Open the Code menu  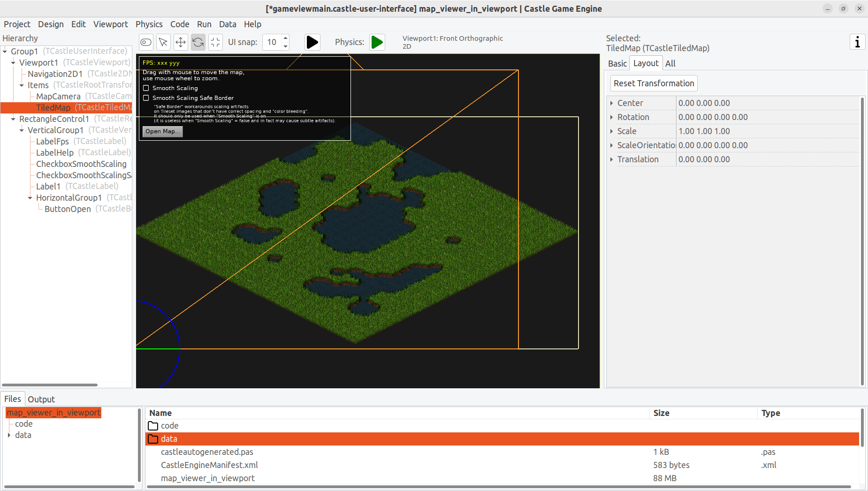click(x=180, y=24)
